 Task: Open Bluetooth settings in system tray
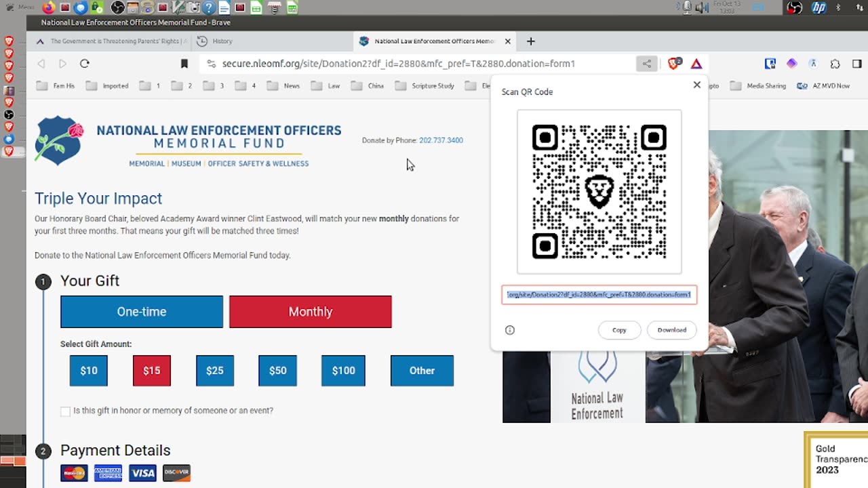839,7
